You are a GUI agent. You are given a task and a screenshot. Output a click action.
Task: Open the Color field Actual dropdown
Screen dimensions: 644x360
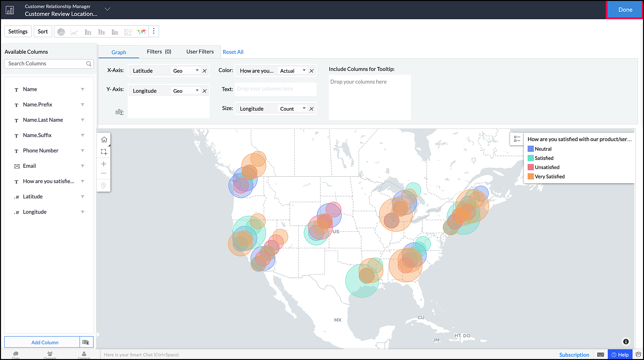(x=304, y=71)
